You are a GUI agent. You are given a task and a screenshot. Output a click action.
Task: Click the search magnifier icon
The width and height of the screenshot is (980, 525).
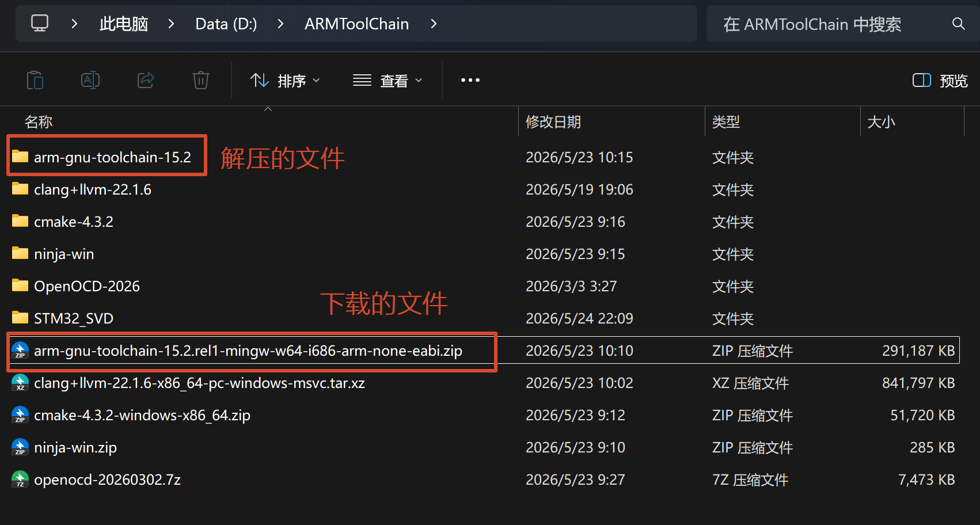[959, 24]
